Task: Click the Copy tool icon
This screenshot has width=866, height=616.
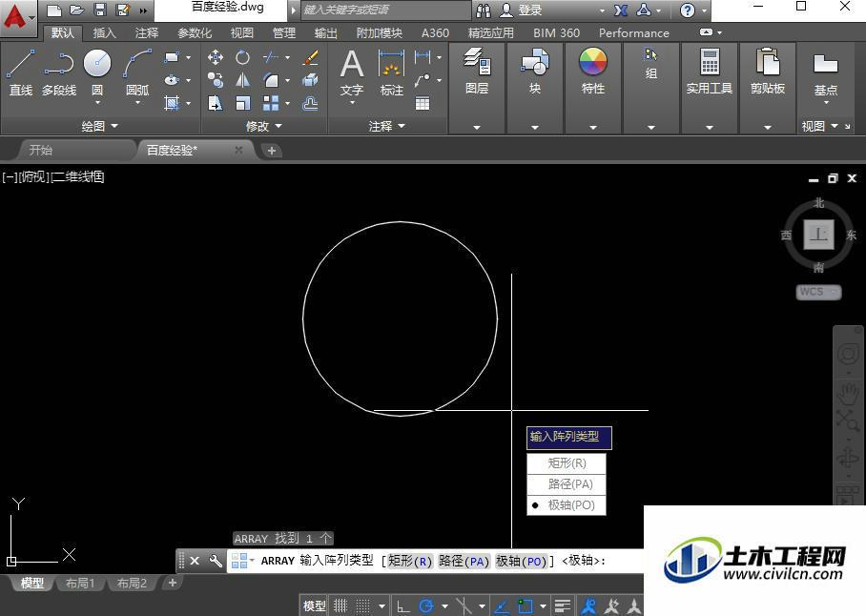Action: (216, 80)
